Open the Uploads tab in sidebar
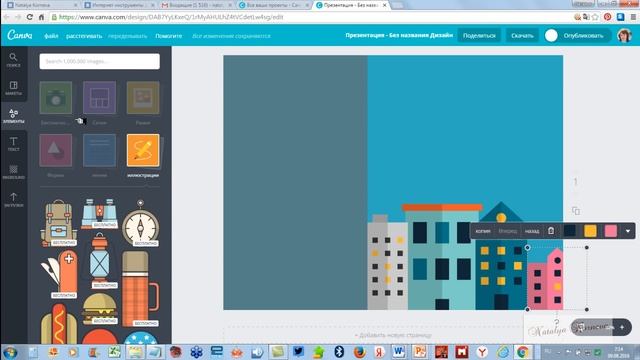 click(13, 200)
